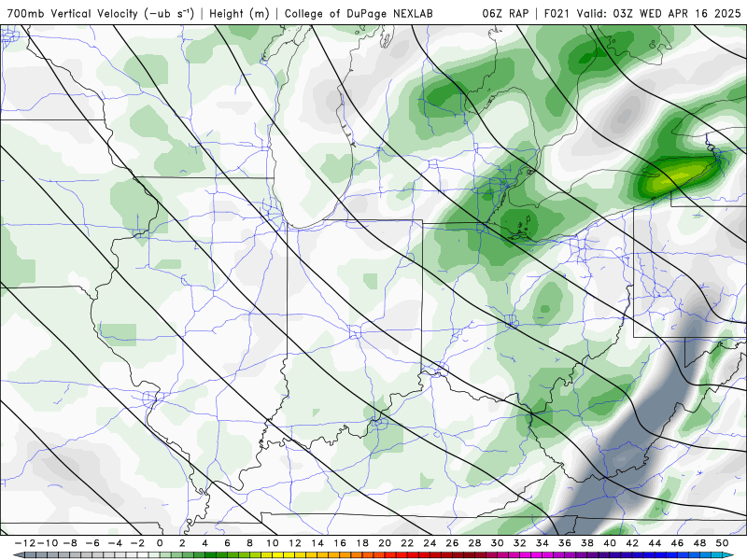Click the "700mb Vertical Velocity" title text
The image size is (747, 560).
[73, 13]
